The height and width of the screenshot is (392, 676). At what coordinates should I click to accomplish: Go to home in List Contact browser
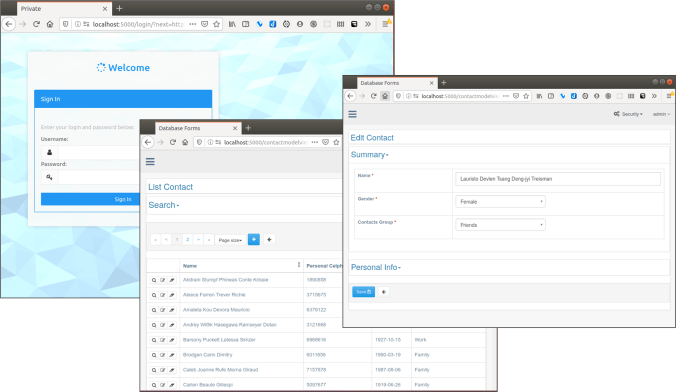(x=185, y=142)
